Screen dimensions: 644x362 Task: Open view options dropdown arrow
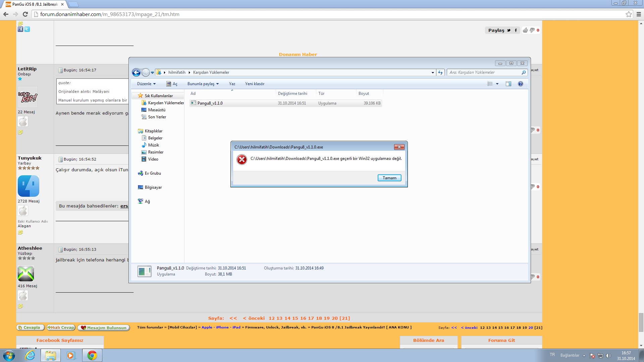pos(497,84)
